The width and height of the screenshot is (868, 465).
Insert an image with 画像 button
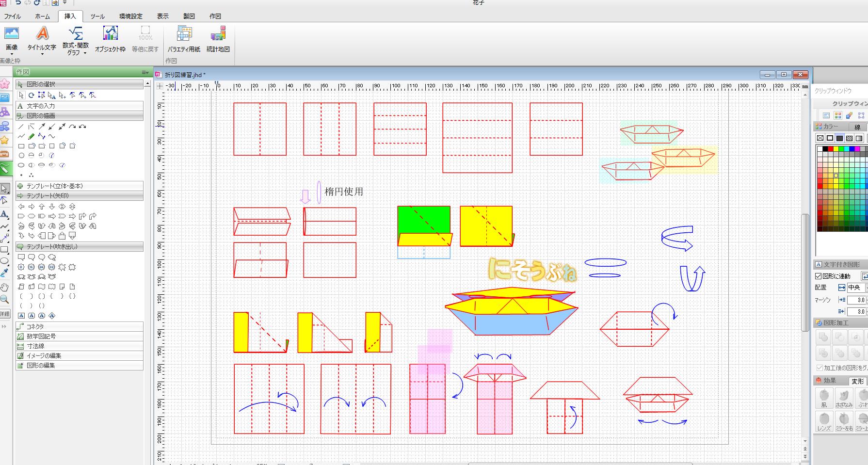pos(12,40)
